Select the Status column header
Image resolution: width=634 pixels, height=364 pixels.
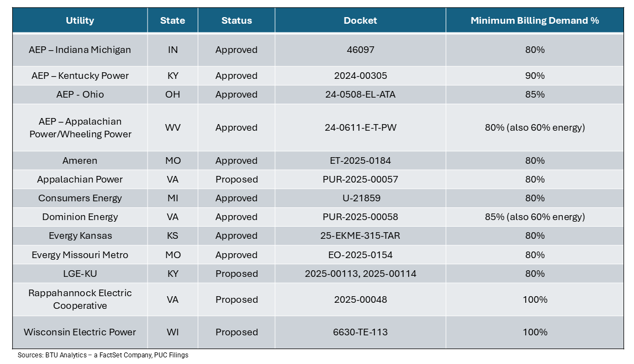click(236, 20)
